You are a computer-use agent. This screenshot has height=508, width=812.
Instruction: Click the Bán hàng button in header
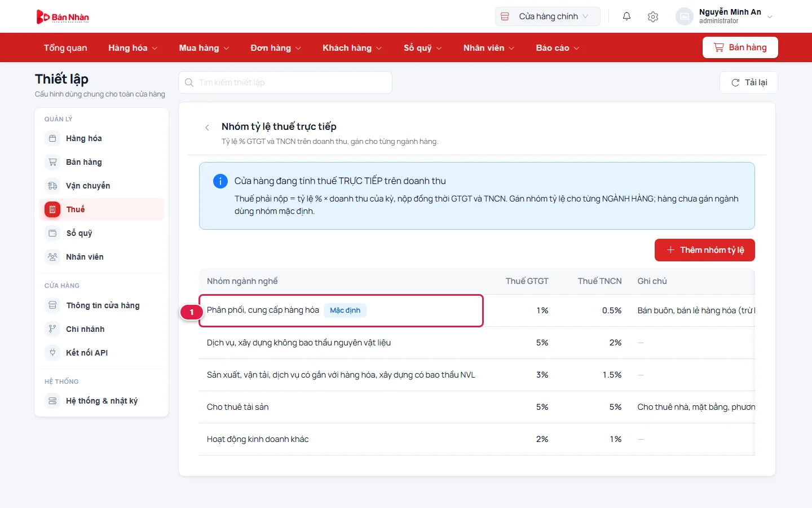(x=740, y=47)
